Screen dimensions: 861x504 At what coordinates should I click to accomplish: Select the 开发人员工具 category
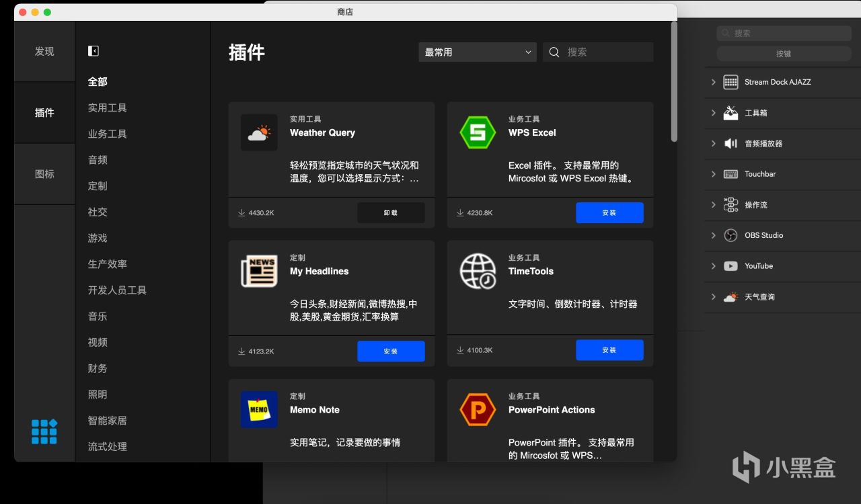(x=117, y=290)
